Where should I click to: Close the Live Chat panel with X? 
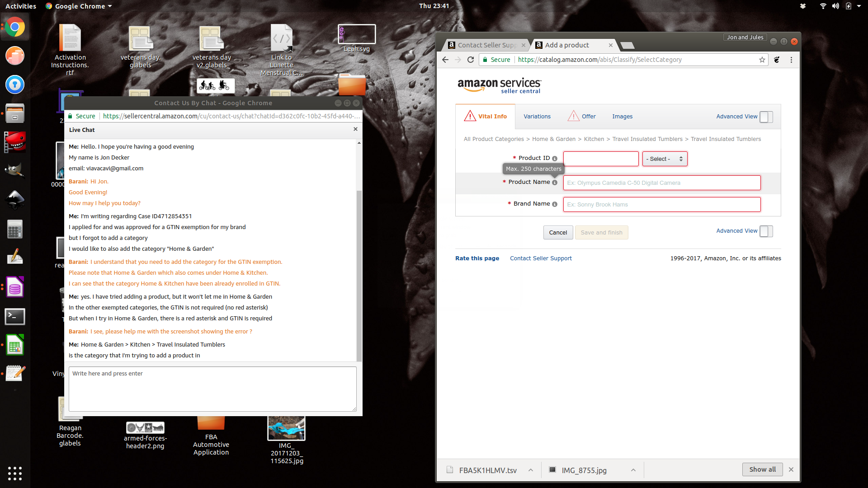pos(355,129)
